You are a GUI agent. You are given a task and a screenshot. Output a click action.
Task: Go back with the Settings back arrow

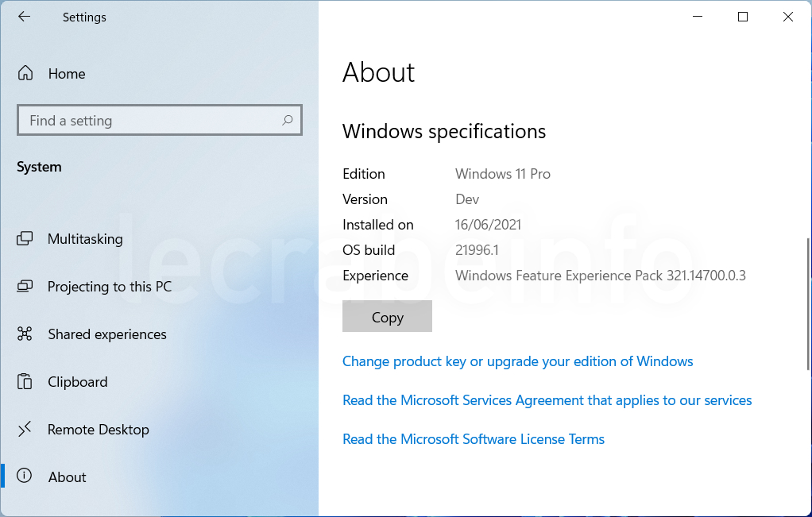25,17
